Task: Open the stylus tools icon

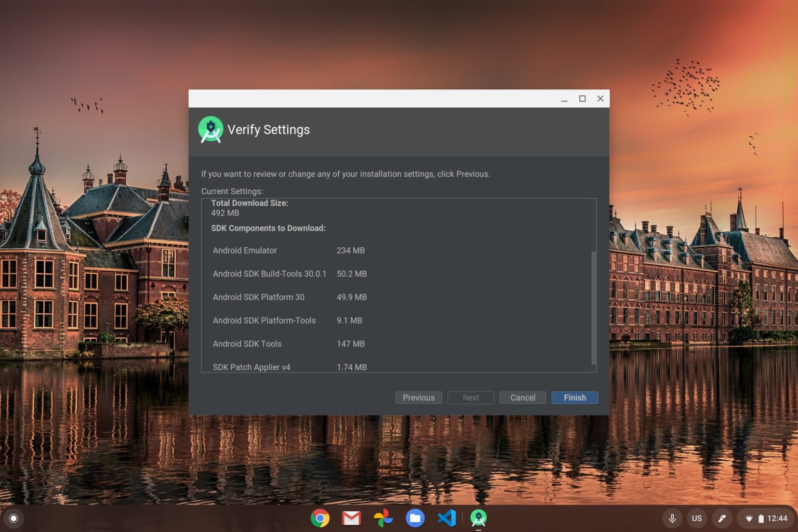Action: pyautogui.click(x=722, y=518)
